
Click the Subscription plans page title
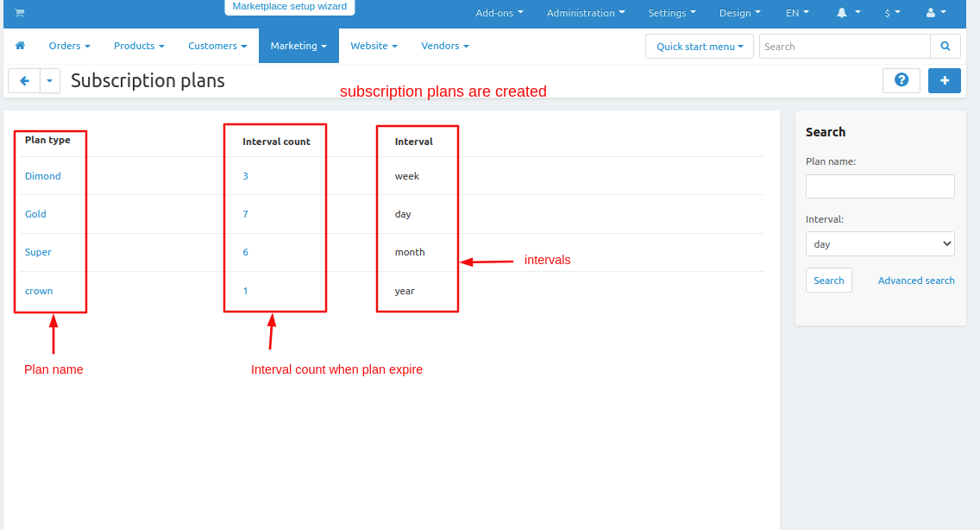(x=148, y=81)
